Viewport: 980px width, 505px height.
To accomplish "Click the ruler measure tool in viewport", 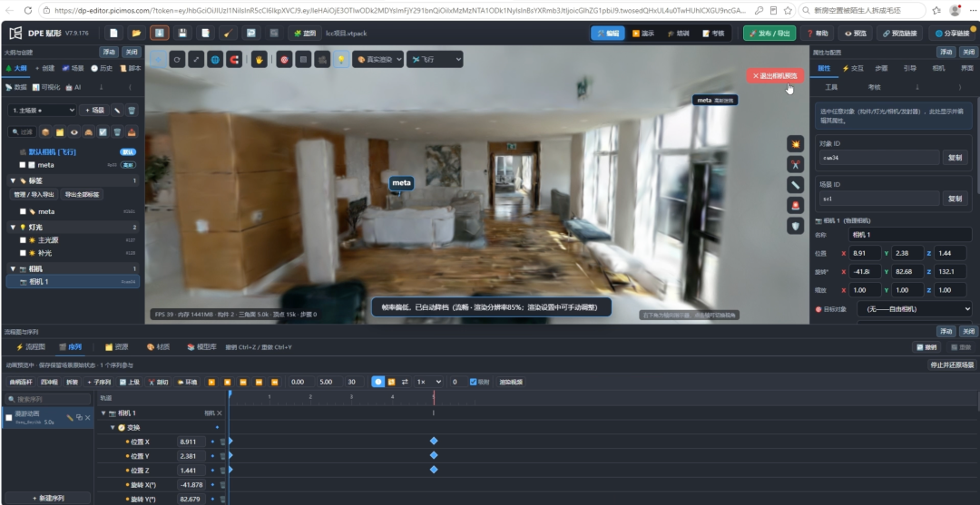I will click(x=795, y=185).
